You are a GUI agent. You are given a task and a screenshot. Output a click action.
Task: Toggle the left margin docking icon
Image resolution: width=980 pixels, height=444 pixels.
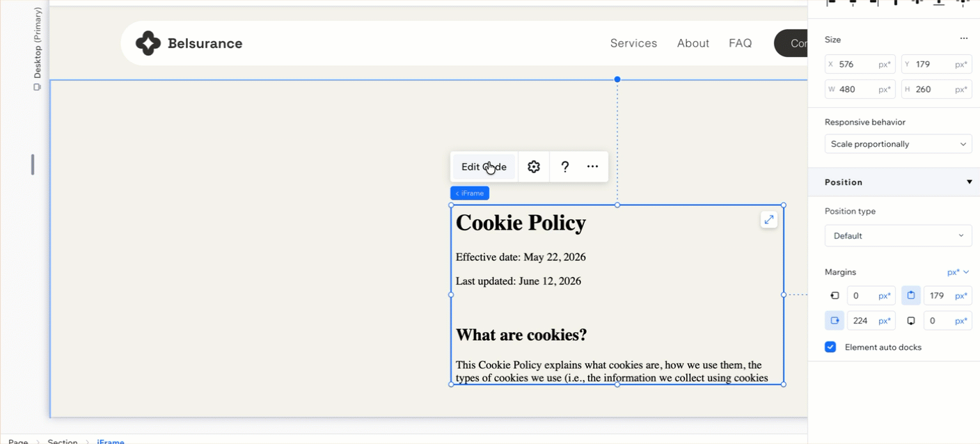coord(835,296)
